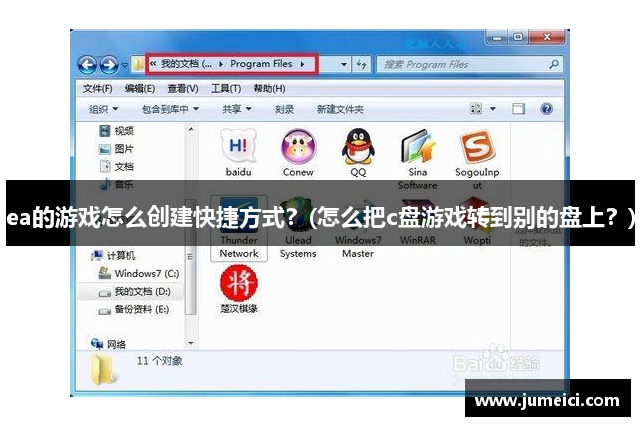Image resolution: width=640 pixels, height=426 pixels.
Task: Click the Program Files breadcrumb segment
Action: click(261, 64)
